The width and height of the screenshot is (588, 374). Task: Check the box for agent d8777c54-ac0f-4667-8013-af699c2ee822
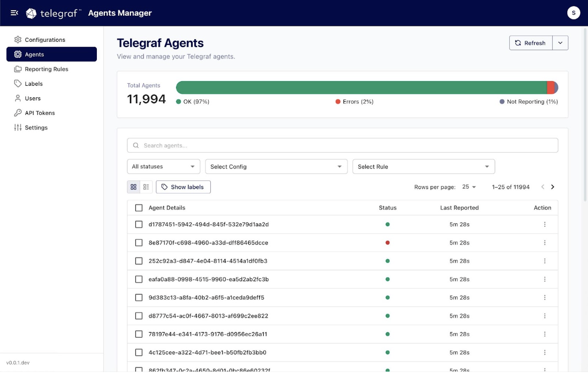(139, 316)
